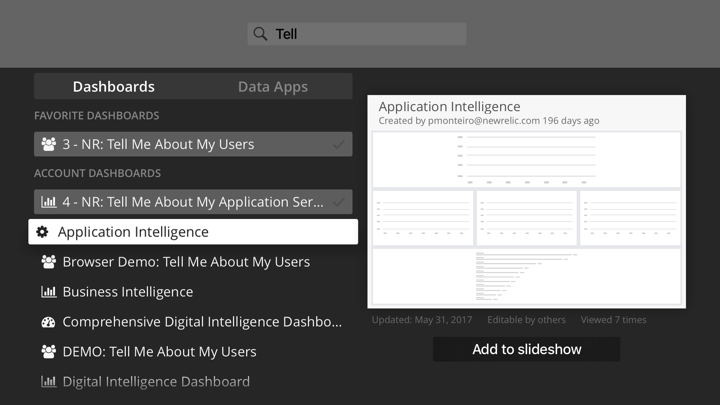720x405 pixels.
Task: Click the Add to slideshow button
Action: click(x=527, y=349)
